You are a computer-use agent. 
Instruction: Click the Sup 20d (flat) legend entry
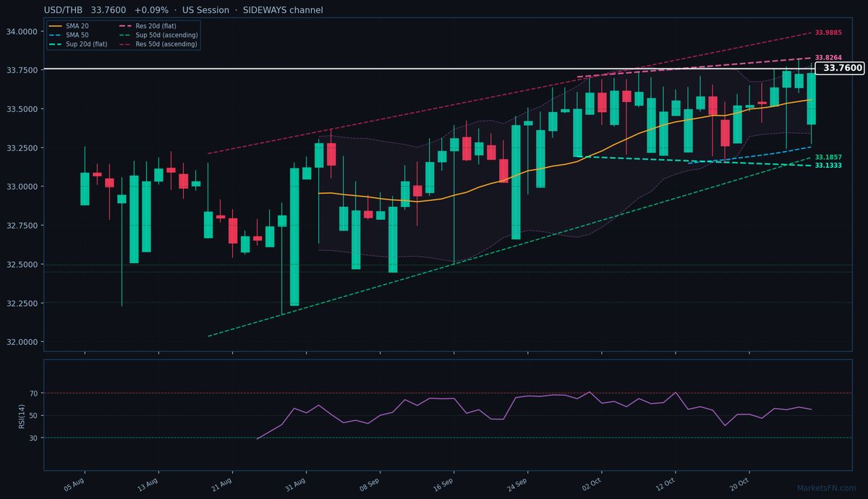[77, 43]
